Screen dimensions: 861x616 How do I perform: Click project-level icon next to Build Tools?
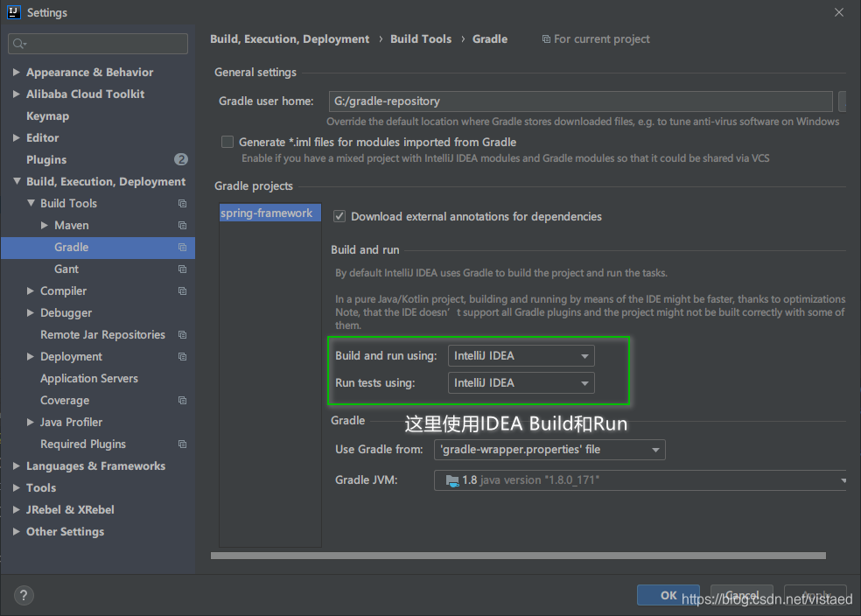182,204
